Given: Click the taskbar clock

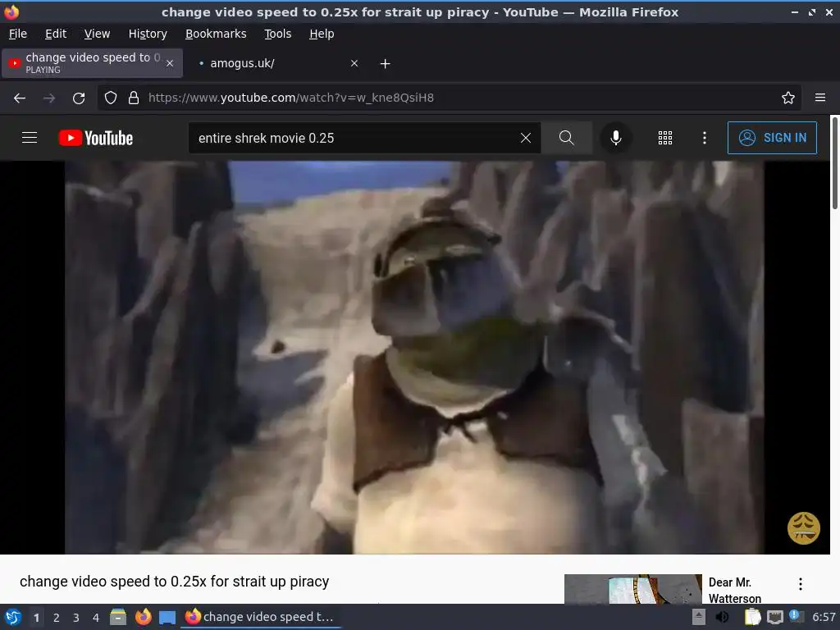Looking at the screenshot, I should pyautogui.click(x=824, y=617).
